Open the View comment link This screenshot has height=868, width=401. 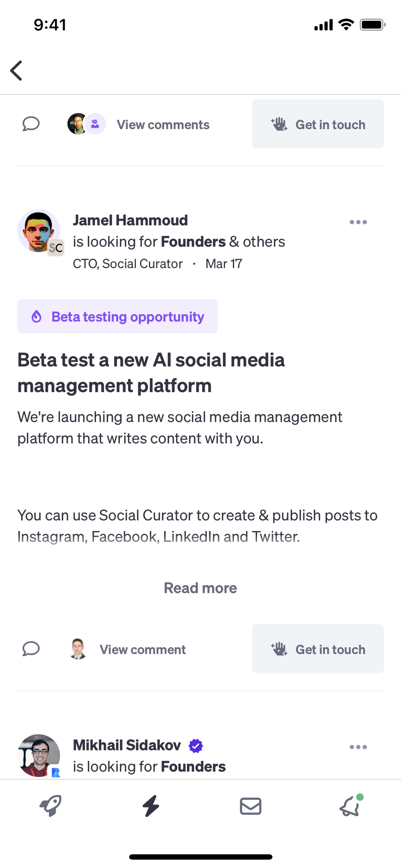coord(142,649)
